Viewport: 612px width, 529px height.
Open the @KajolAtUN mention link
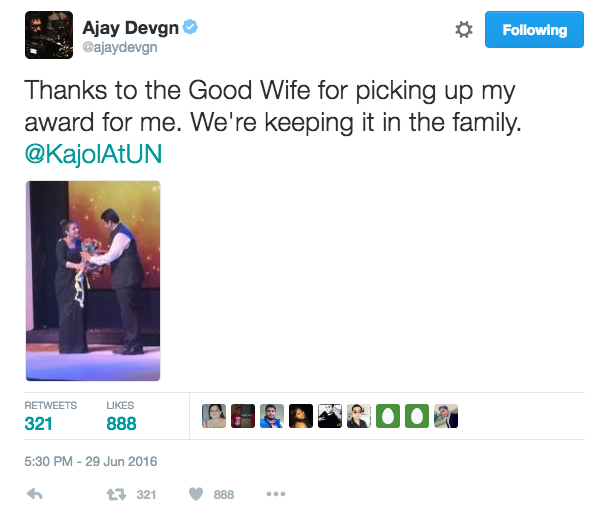tap(93, 154)
